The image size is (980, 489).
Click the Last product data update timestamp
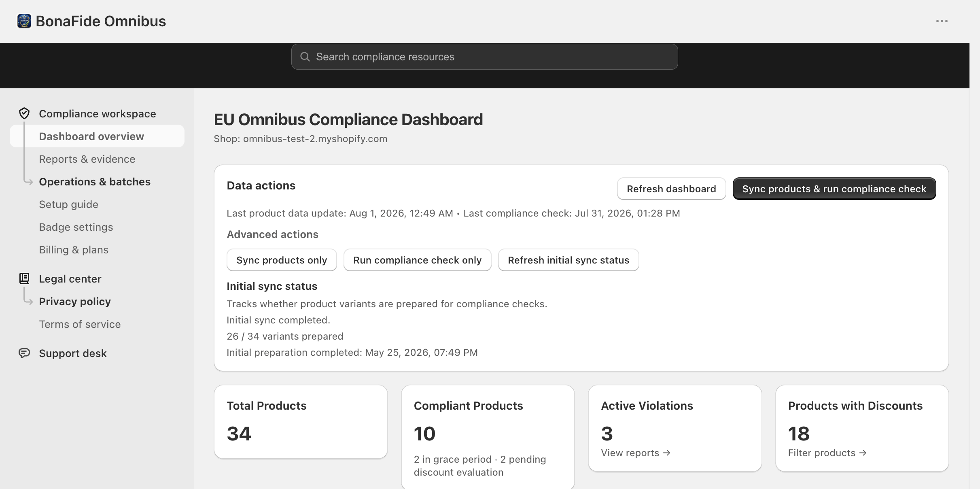click(340, 213)
